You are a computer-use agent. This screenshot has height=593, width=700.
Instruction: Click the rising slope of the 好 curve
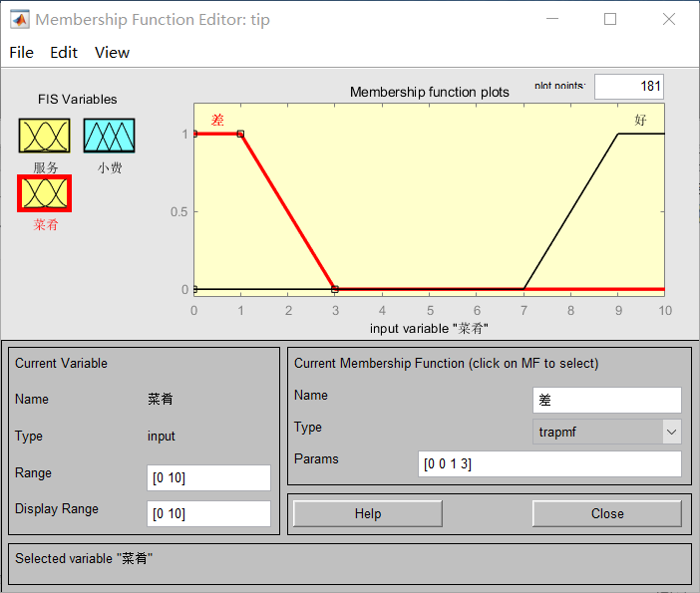tap(570, 211)
